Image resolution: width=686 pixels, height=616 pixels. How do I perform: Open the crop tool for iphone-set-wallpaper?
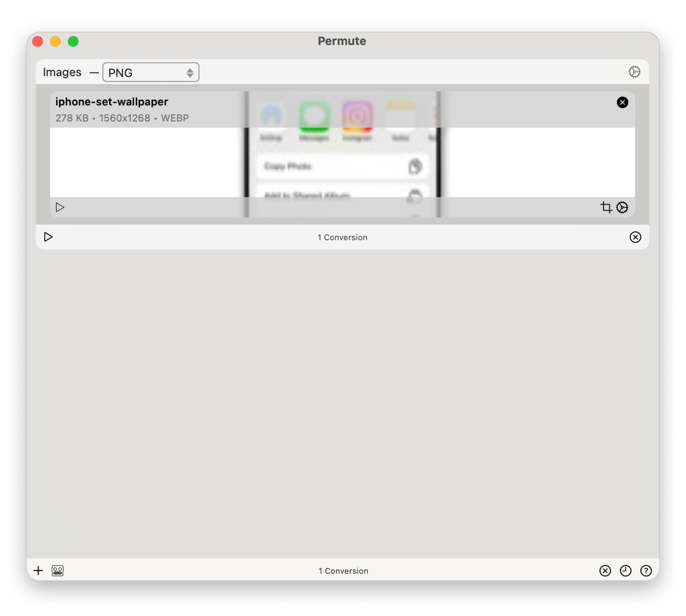(606, 207)
